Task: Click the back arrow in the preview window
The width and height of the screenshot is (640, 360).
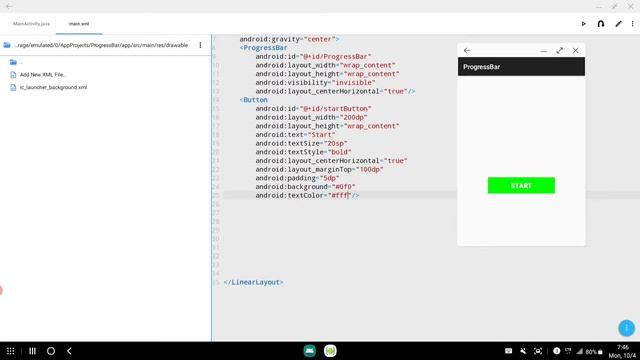Action: point(467,51)
